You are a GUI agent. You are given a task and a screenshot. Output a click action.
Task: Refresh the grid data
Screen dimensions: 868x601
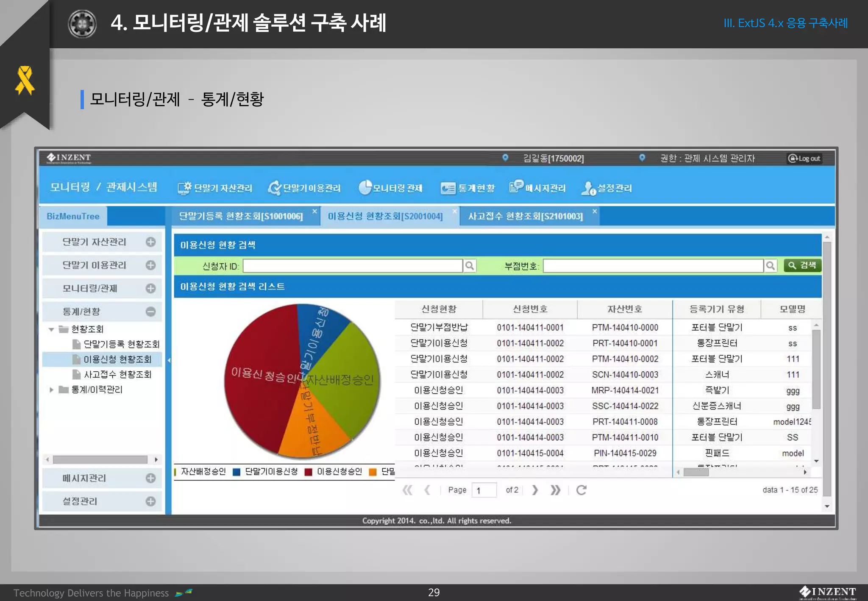tap(581, 490)
